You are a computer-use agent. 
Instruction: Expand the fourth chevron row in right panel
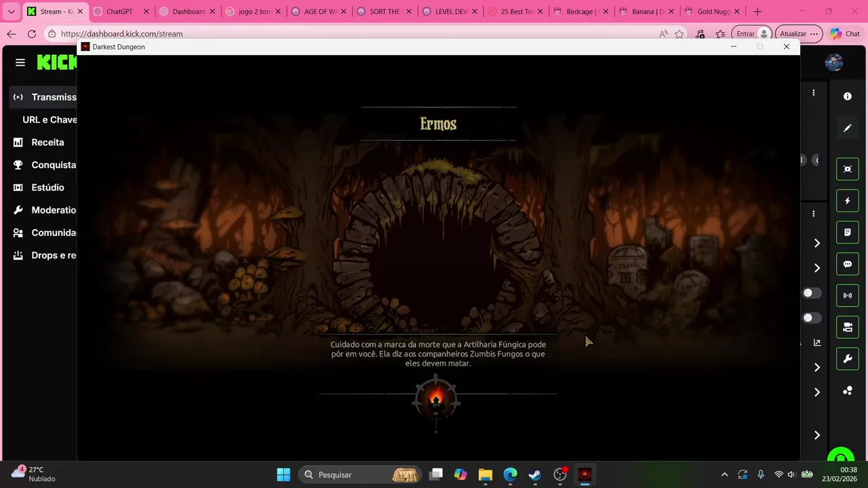coord(817,392)
